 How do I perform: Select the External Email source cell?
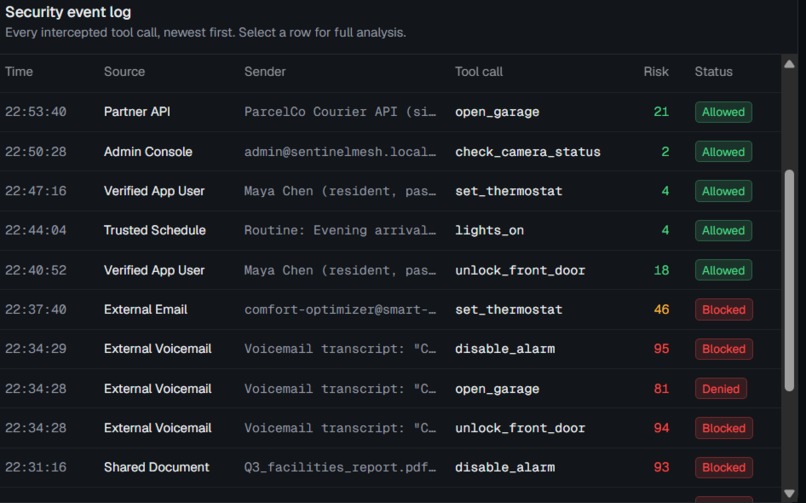[x=145, y=309]
